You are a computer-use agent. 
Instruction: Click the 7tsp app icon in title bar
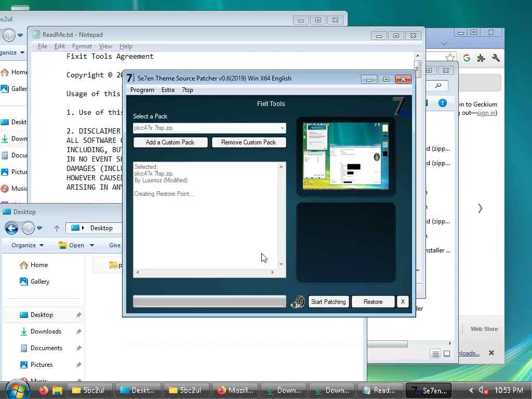click(130, 78)
